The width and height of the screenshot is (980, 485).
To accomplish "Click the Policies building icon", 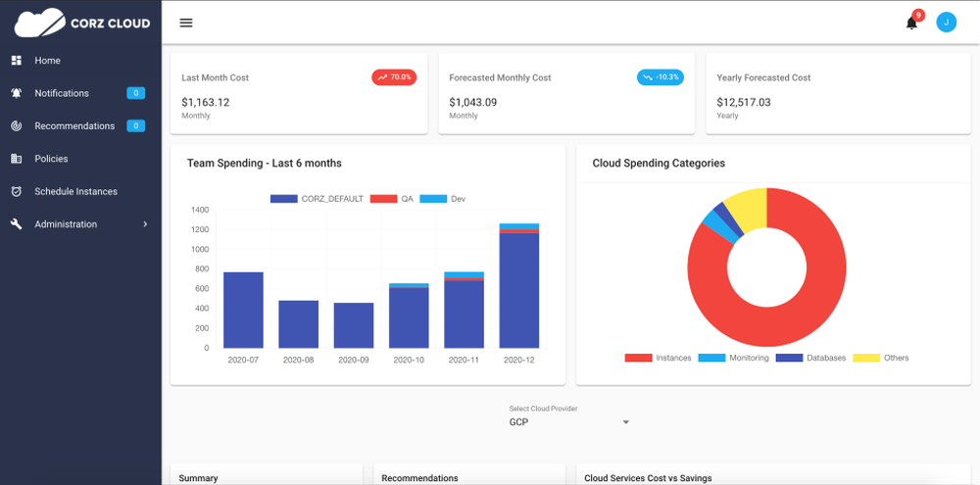I will point(17,159).
